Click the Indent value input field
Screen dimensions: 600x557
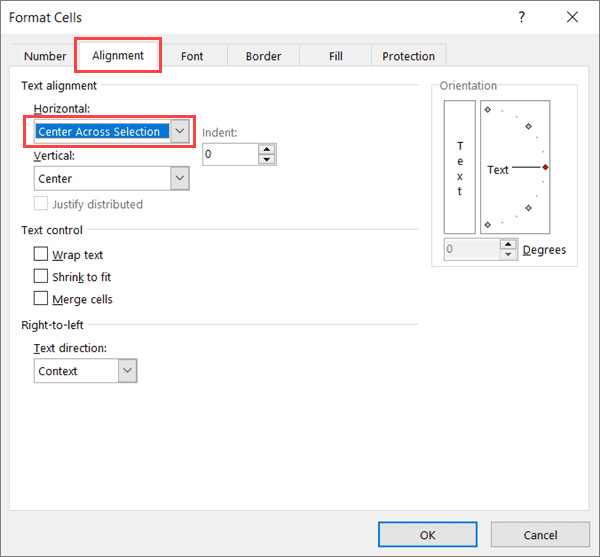click(230, 155)
